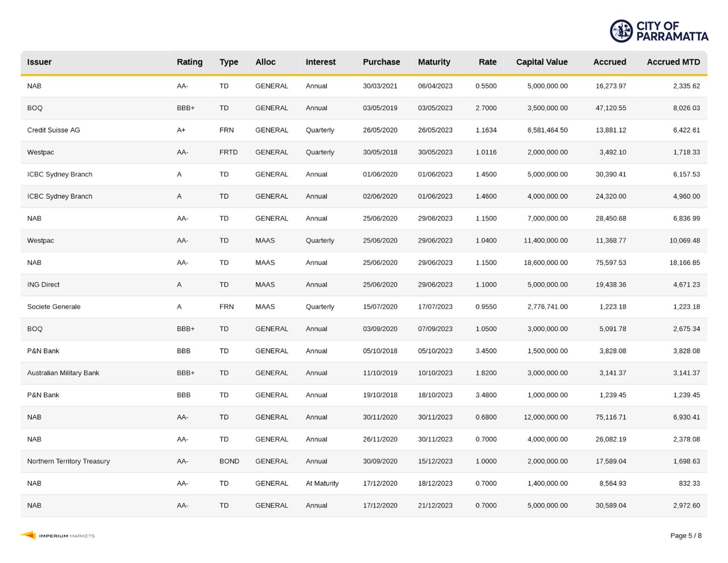Click the rate 2.7000 for BOQ
728x563 pixels.
[x=486, y=108]
